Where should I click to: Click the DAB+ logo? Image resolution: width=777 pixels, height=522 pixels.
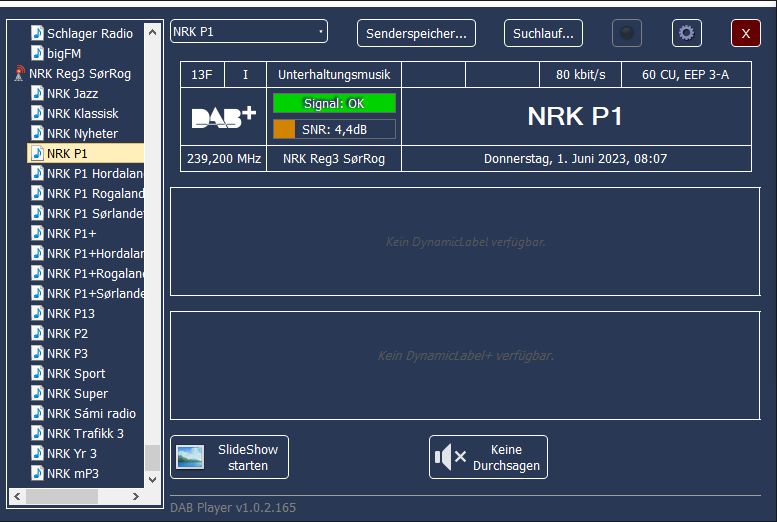(x=223, y=117)
